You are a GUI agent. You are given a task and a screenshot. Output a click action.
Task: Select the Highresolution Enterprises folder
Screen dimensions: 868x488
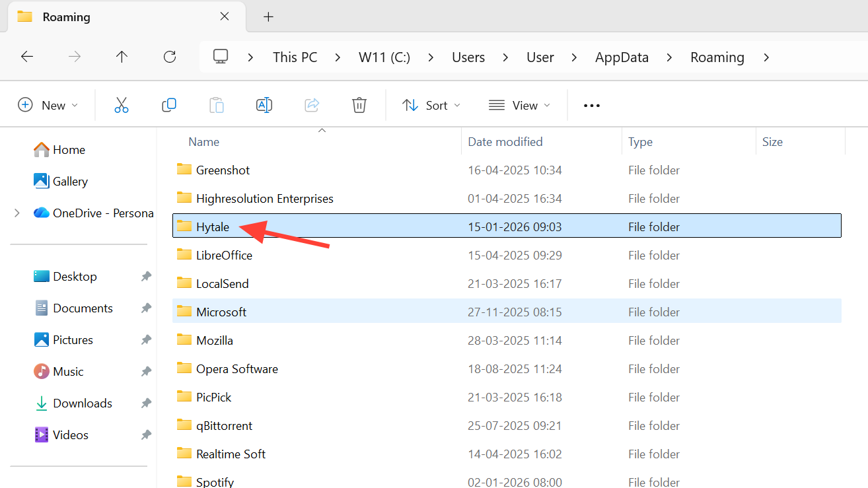[507, 199]
